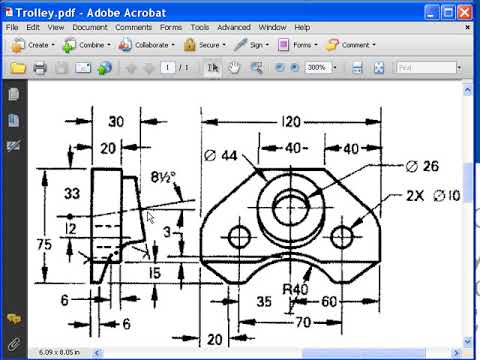Open the Help menu
The image size is (480, 360).
pos(302,28)
